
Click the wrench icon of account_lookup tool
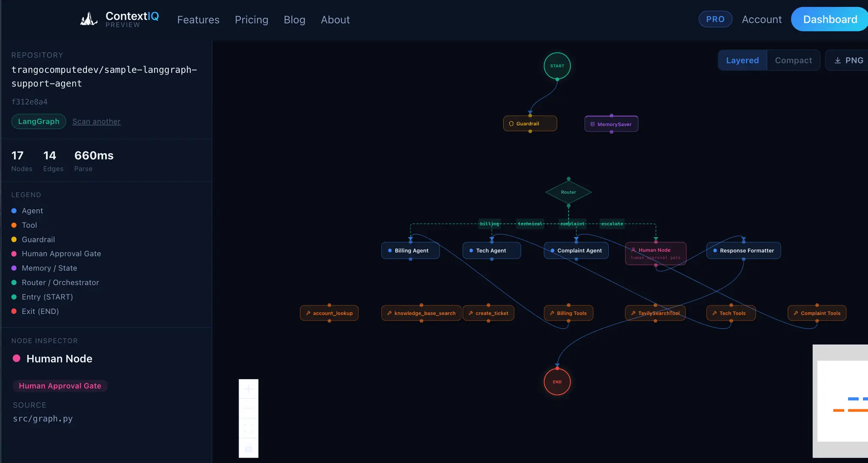(x=308, y=313)
